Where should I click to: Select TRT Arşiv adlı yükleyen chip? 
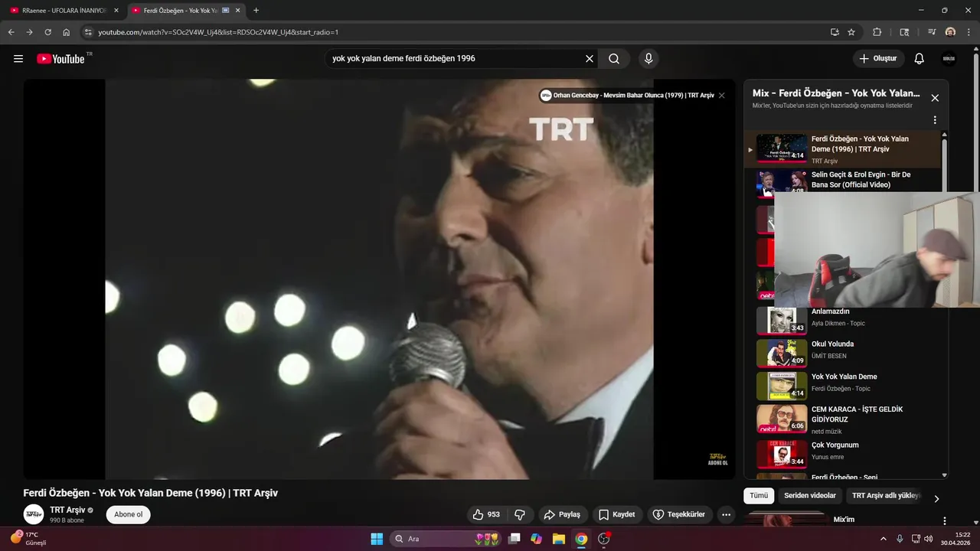click(x=885, y=496)
